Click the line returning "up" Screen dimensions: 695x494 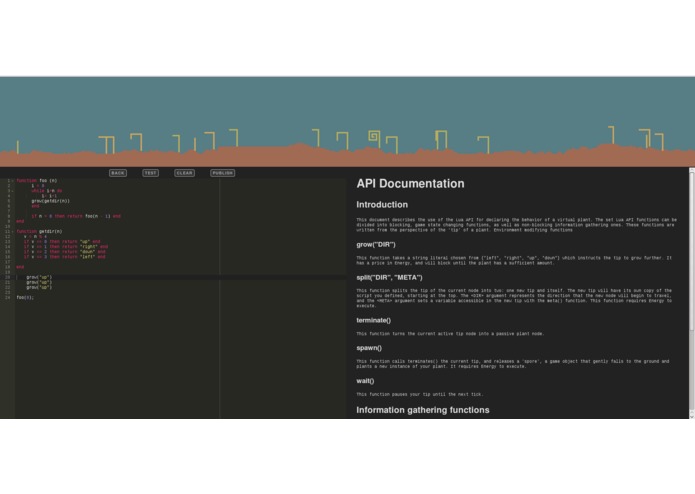[62, 242]
